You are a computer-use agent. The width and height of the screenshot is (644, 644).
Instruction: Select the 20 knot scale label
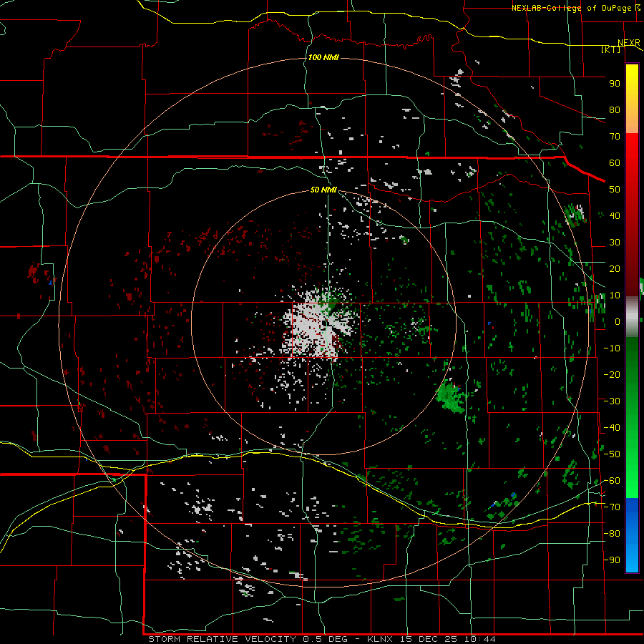tap(615, 268)
